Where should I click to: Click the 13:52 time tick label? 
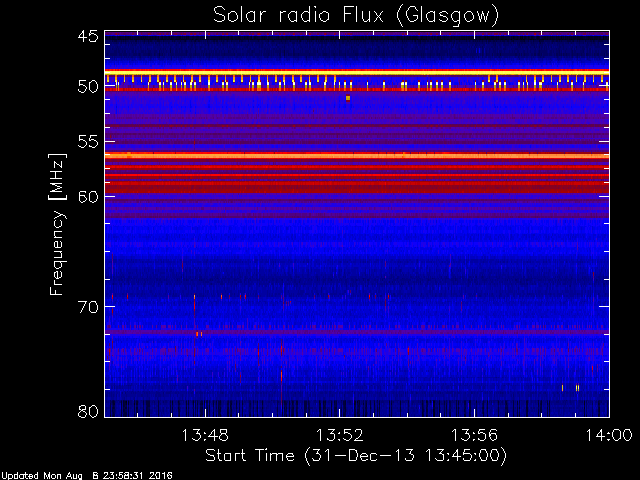point(340,435)
